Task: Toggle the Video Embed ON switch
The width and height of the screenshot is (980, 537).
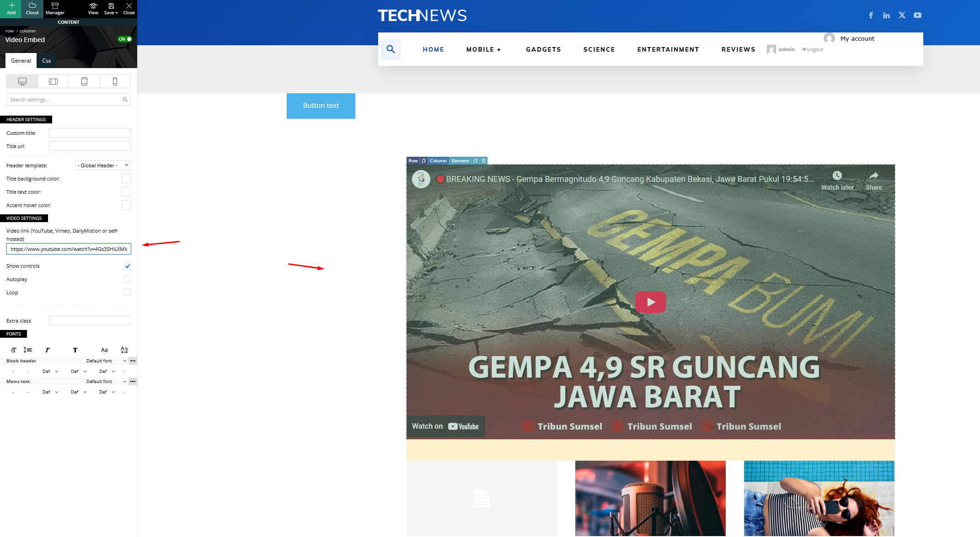Action: 125,39
